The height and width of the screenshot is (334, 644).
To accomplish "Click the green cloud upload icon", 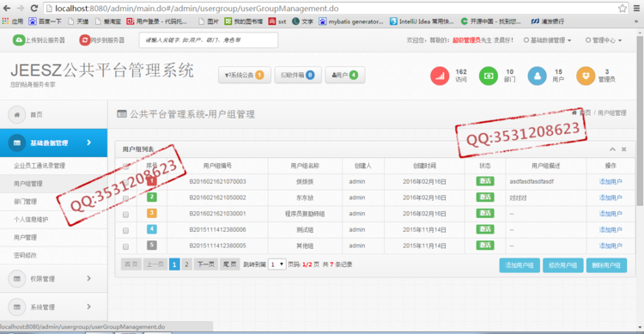I will click(x=19, y=39).
